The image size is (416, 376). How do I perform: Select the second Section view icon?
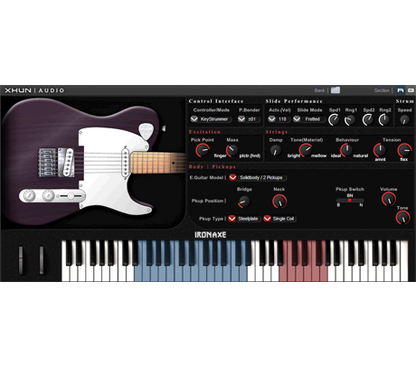[x=410, y=90]
